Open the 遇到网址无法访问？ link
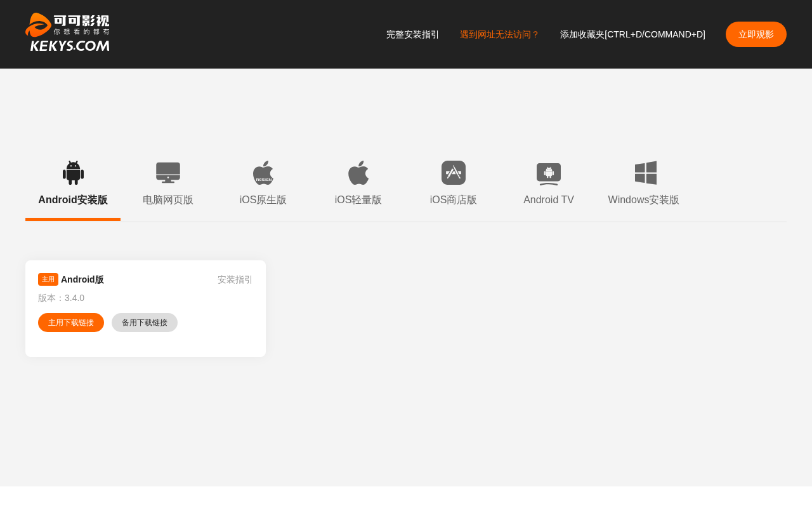 (x=500, y=34)
